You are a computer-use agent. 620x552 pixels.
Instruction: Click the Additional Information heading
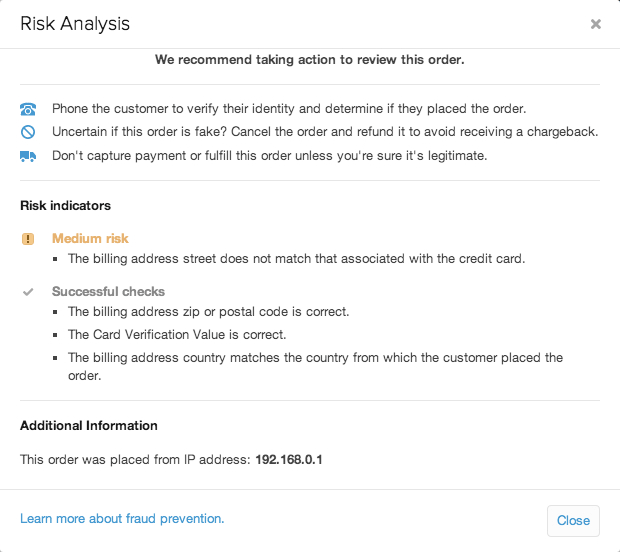click(x=89, y=426)
